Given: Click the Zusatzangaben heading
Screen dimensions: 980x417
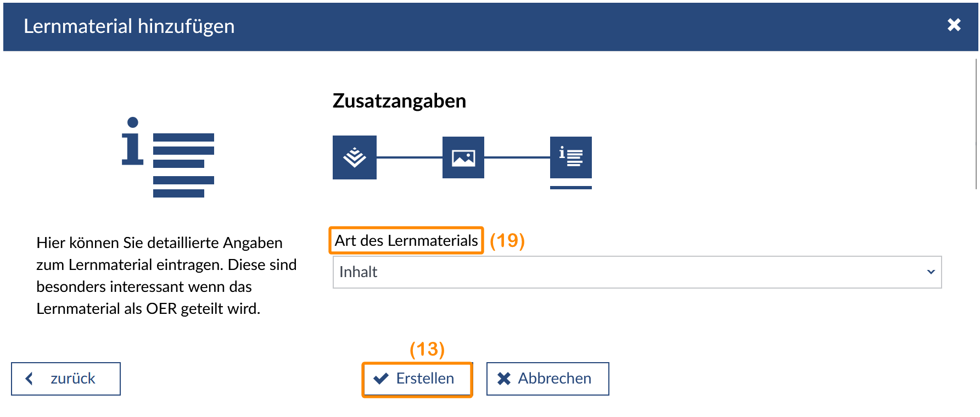Looking at the screenshot, I should click(x=399, y=100).
